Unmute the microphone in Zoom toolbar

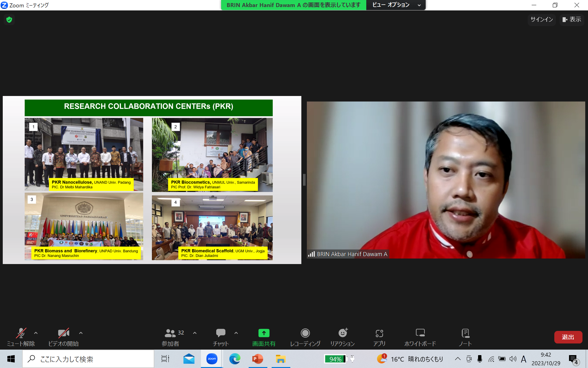(21, 337)
